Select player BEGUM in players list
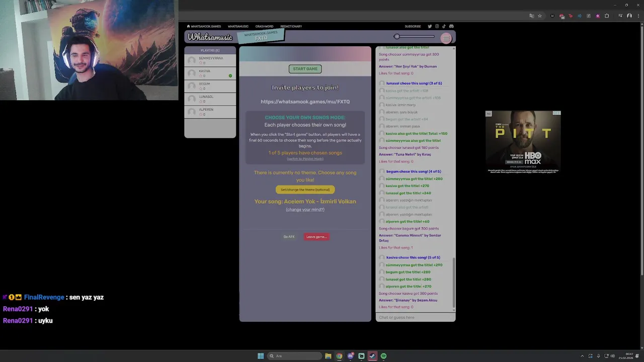This screenshot has height=362, width=644. tap(210, 86)
